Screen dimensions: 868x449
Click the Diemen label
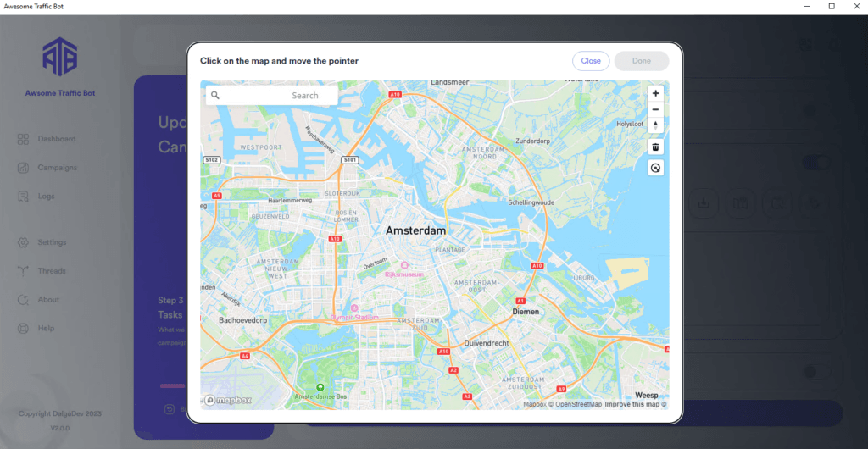[526, 312]
